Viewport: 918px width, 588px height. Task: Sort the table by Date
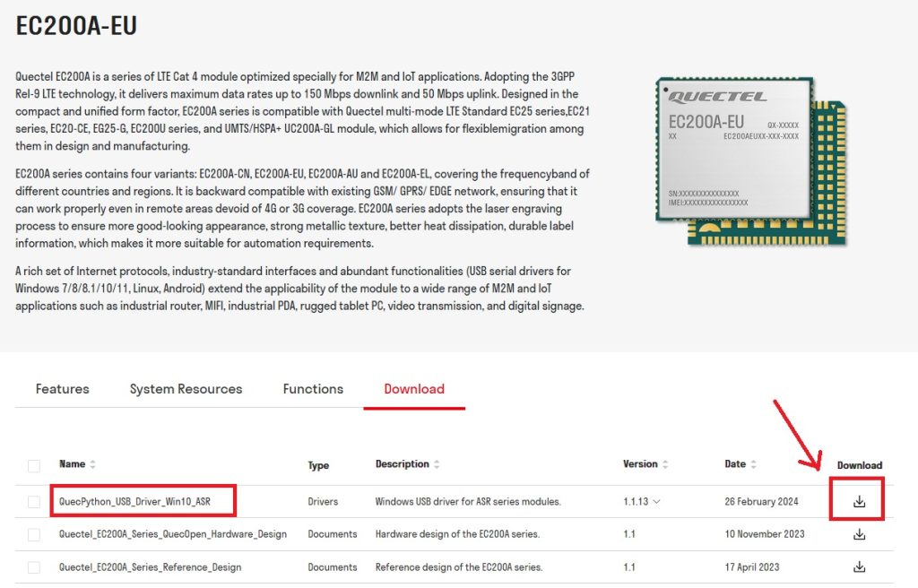click(751, 464)
